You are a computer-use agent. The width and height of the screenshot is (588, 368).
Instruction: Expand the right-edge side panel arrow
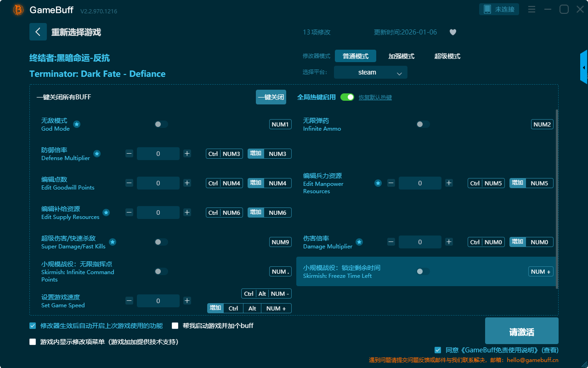[x=584, y=68]
